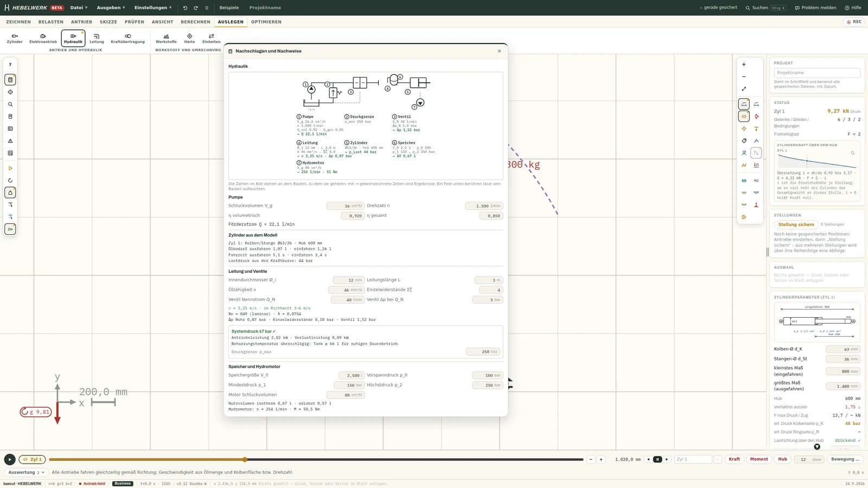868x488 pixels.
Task: Click the warning triangle in the left toolbar
Action: (x=10, y=141)
